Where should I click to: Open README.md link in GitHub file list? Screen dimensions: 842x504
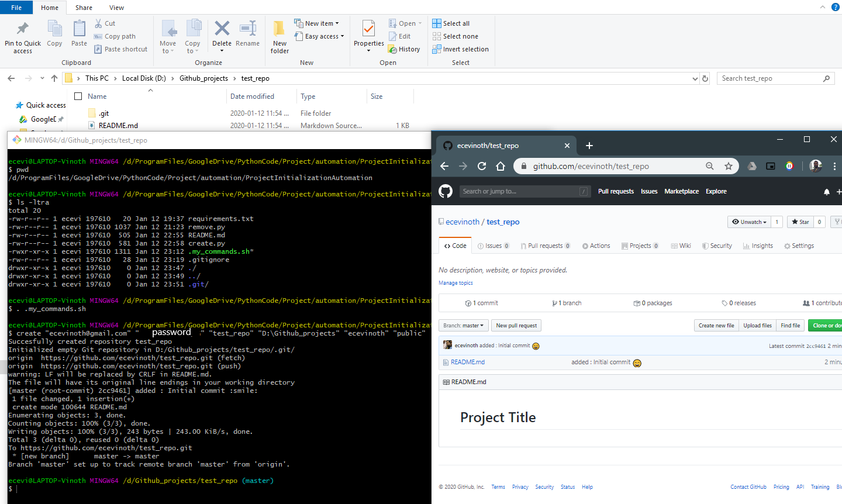[x=468, y=362]
